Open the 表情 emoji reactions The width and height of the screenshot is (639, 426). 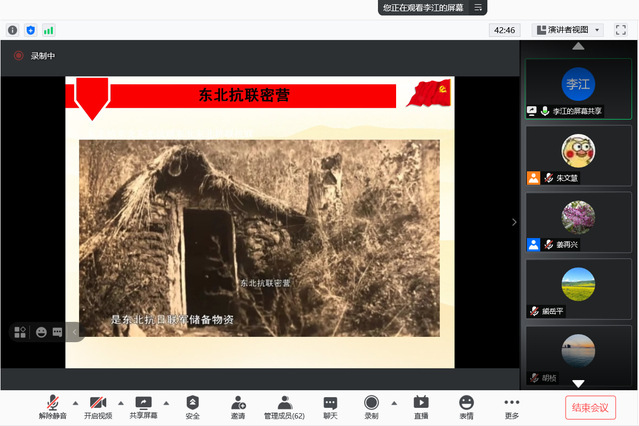tap(466, 406)
